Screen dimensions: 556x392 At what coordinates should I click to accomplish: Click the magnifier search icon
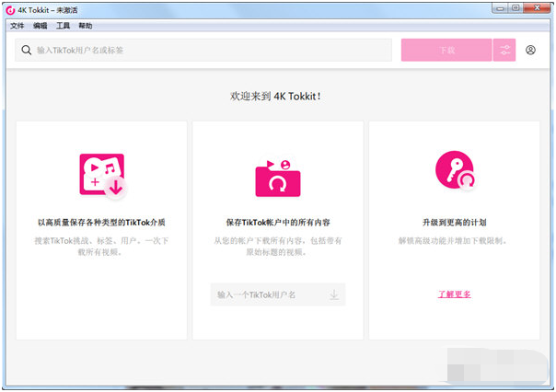pos(26,50)
